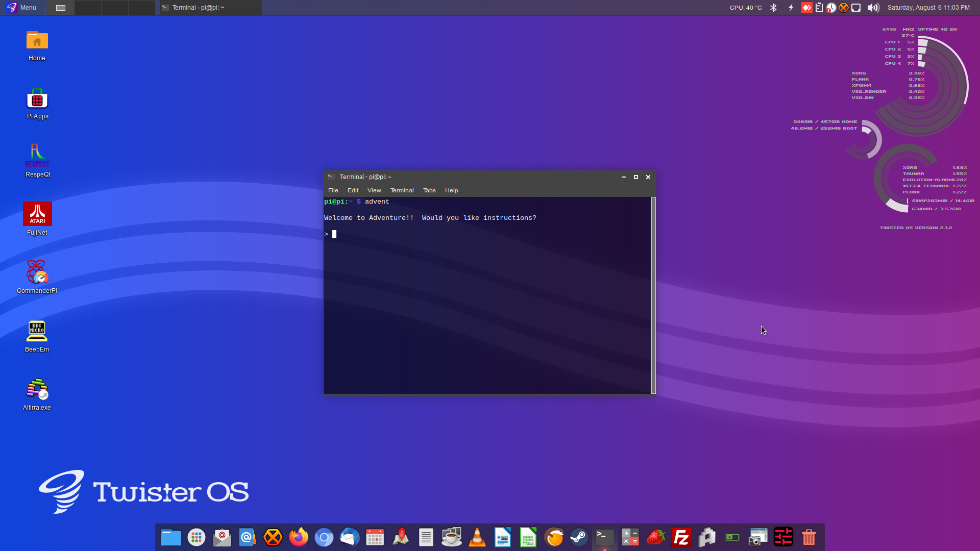Click Terminal - pi@pi taskbar button
This screenshot has height=551, width=980.
click(210, 8)
